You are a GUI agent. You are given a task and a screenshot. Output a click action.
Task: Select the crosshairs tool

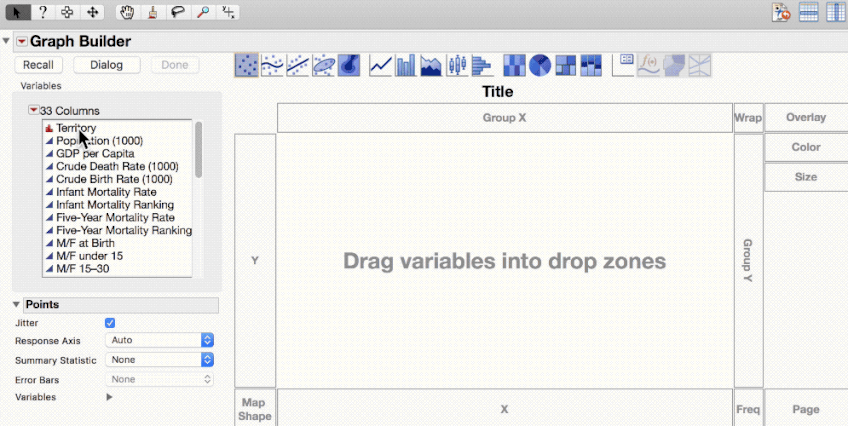click(228, 11)
